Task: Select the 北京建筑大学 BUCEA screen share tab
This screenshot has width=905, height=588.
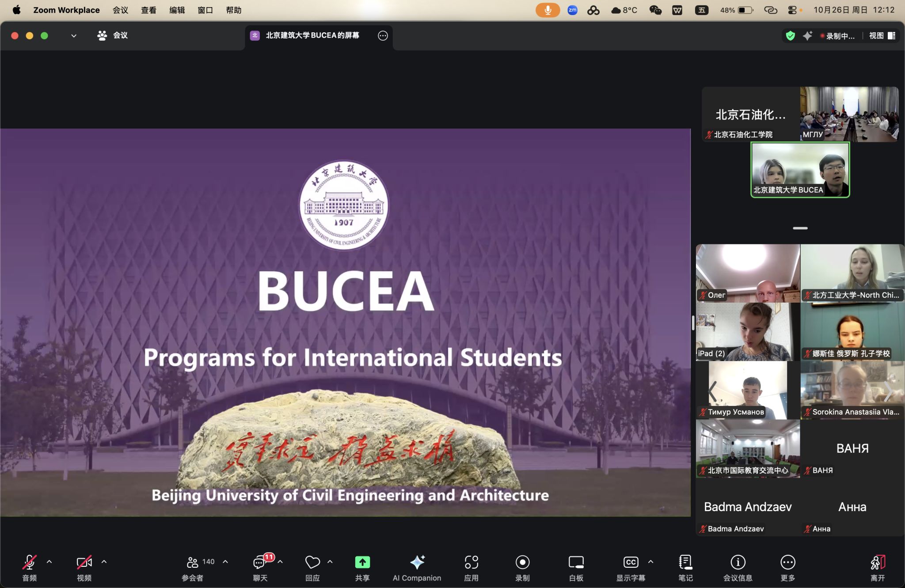Action: pyautogui.click(x=312, y=35)
